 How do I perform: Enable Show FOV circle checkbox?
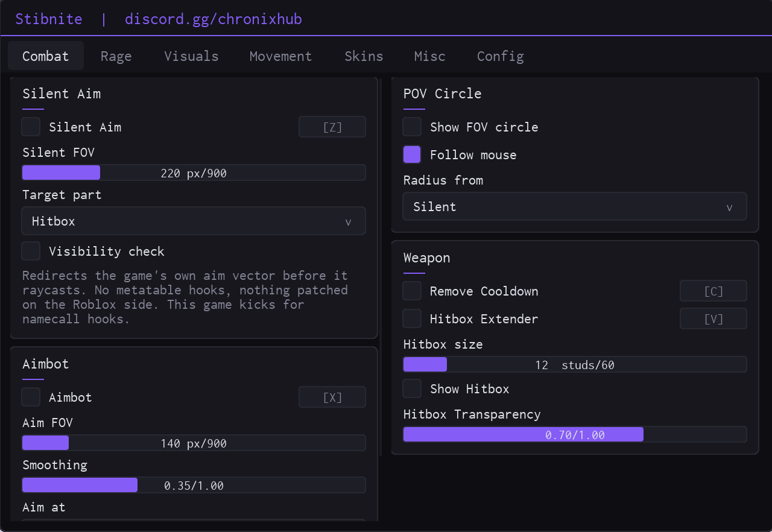point(412,127)
